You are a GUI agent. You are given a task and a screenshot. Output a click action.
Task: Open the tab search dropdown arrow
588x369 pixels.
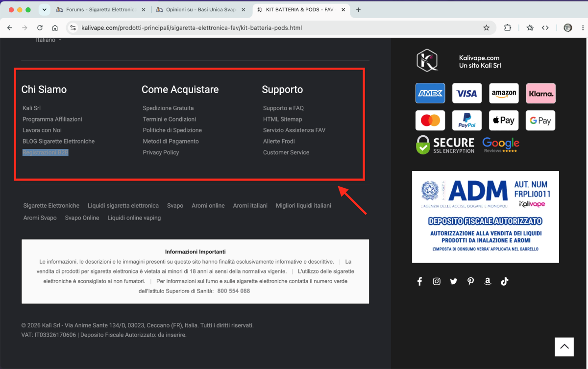click(x=45, y=10)
